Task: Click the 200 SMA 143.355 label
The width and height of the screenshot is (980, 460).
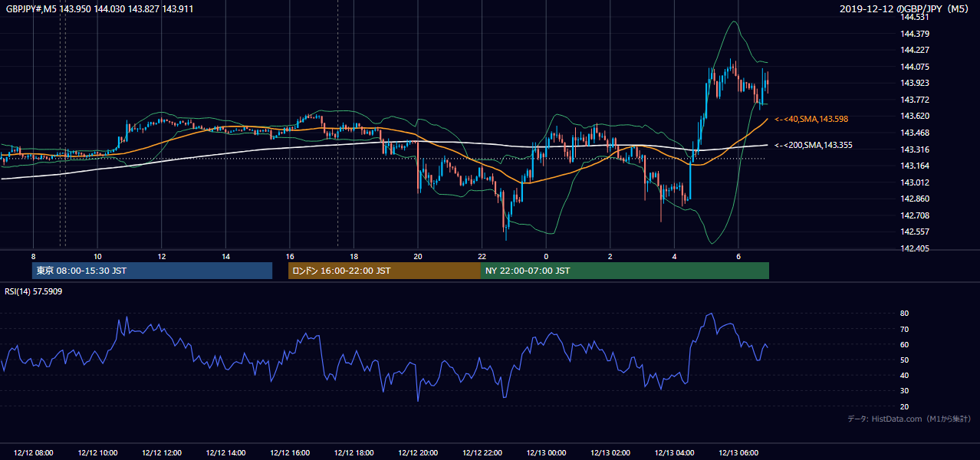Action: (814, 145)
